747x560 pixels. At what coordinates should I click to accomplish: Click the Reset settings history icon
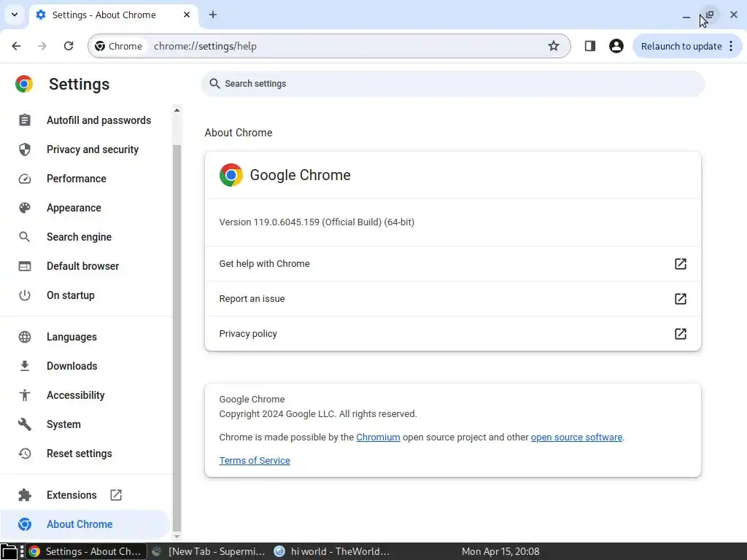click(x=25, y=454)
